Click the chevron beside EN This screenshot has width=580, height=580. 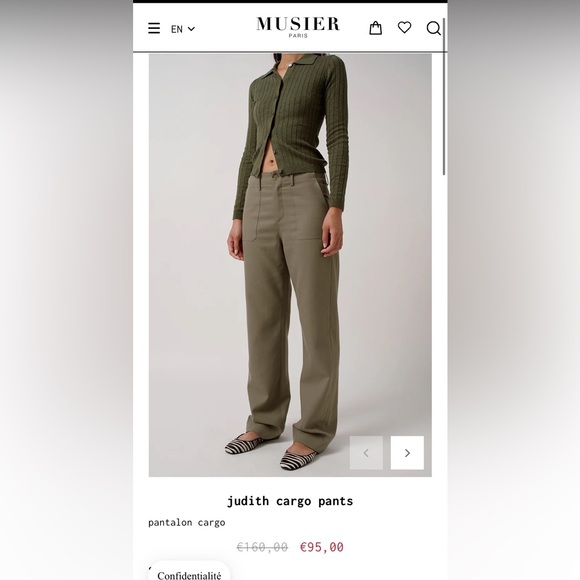pos(191,29)
